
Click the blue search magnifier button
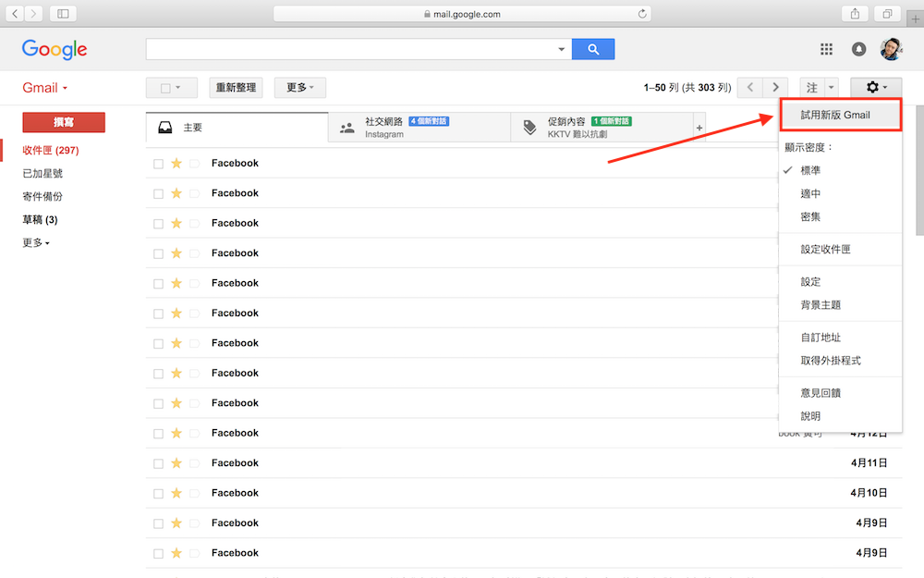click(593, 50)
